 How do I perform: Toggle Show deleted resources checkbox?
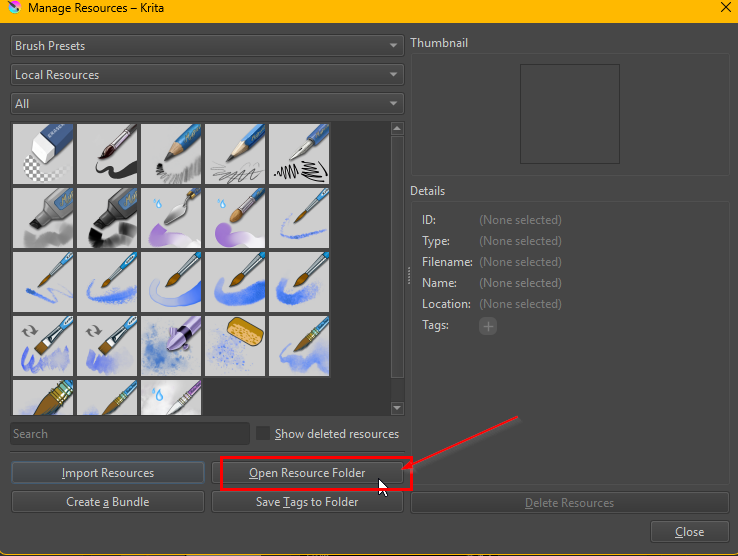point(263,433)
